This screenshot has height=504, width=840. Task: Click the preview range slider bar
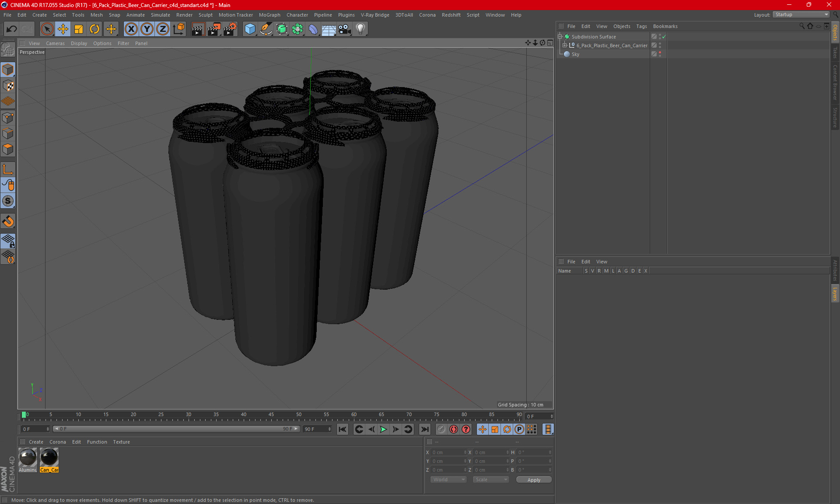[x=176, y=429]
